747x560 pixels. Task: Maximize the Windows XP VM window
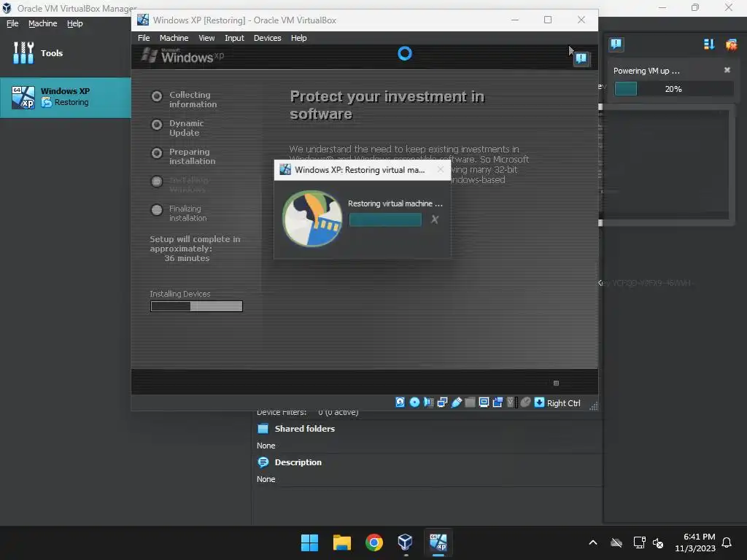click(548, 20)
